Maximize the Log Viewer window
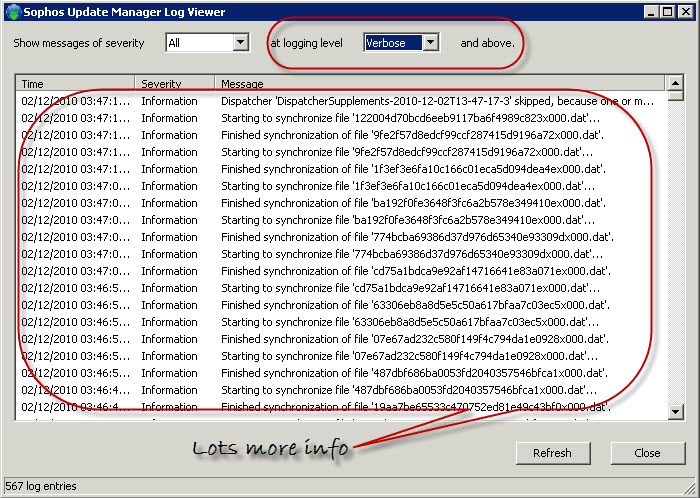 (667, 12)
